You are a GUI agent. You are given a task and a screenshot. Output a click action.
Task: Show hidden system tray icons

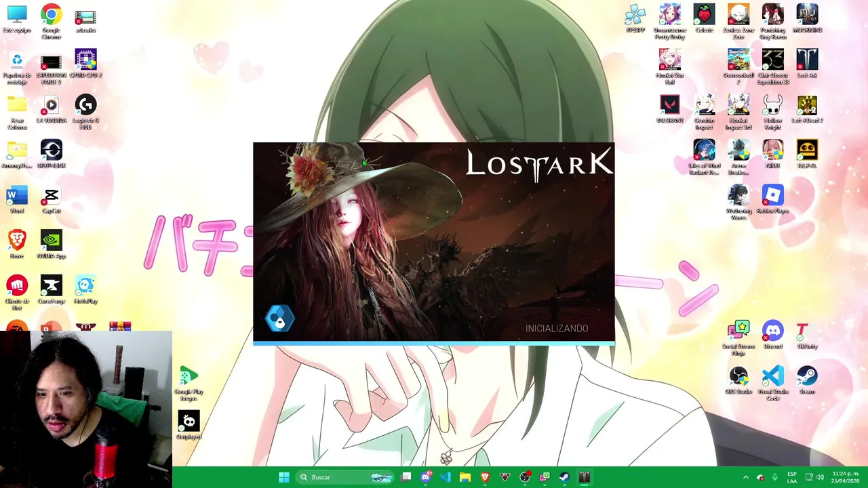tap(745, 477)
